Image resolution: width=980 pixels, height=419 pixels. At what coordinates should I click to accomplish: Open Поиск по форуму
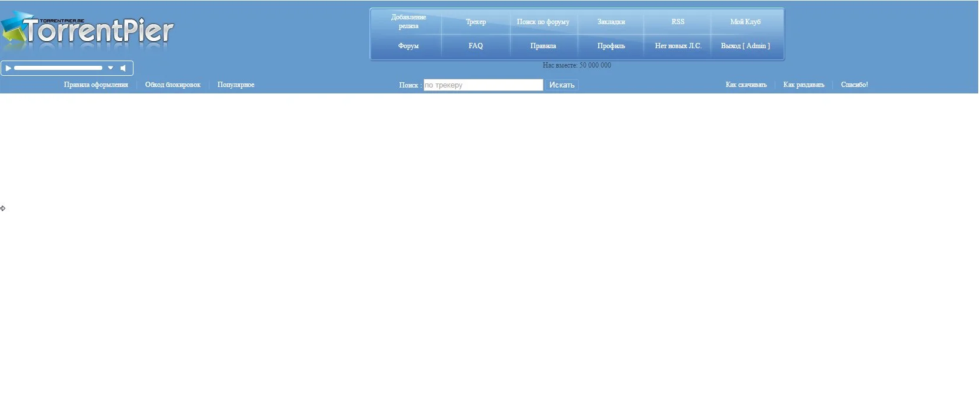543,22
